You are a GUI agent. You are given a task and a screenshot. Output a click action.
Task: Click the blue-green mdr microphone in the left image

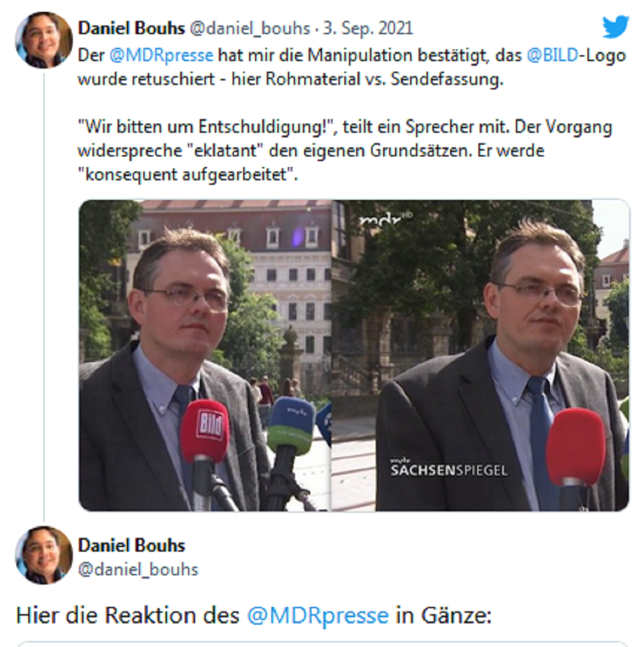(x=291, y=426)
